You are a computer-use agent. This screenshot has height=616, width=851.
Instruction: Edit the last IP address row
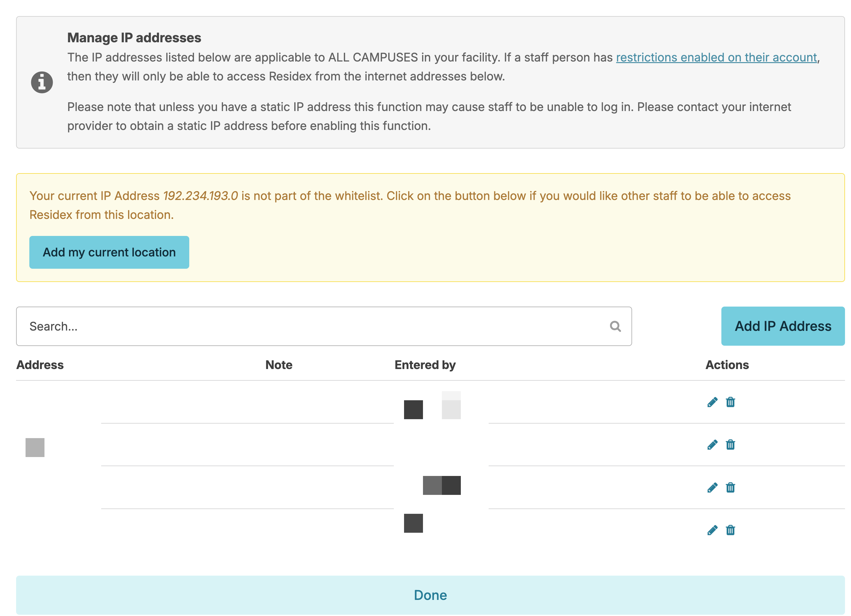point(712,530)
